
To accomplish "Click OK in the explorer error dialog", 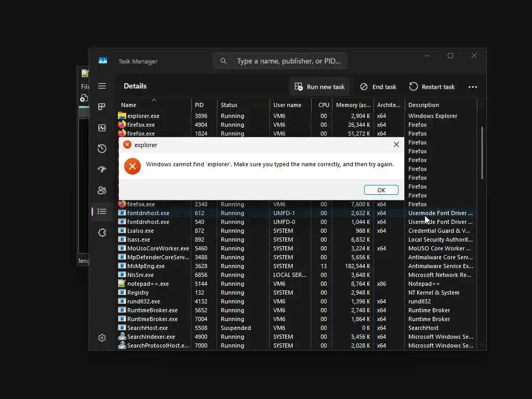I will [x=381, y=190].
